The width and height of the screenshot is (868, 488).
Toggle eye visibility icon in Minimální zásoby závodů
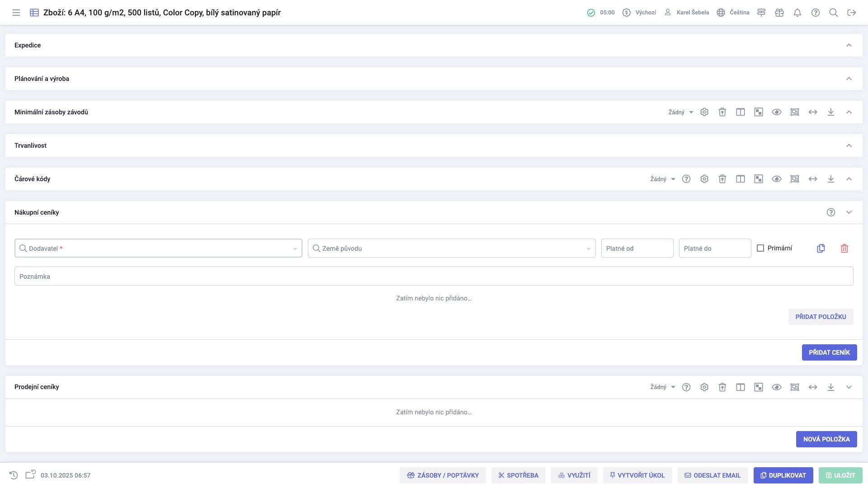(777, 112)
